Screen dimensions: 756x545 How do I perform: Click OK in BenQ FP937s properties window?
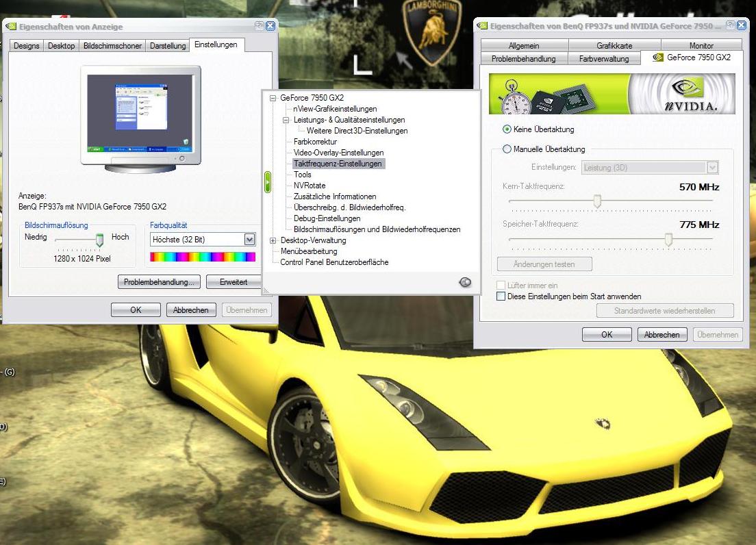[607, 334]
